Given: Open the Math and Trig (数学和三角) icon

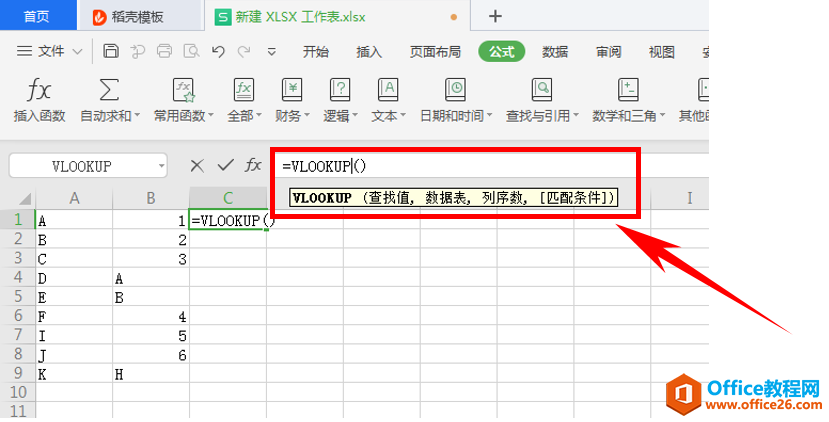Looking at the screenshot, I should [x=628, y=90].
